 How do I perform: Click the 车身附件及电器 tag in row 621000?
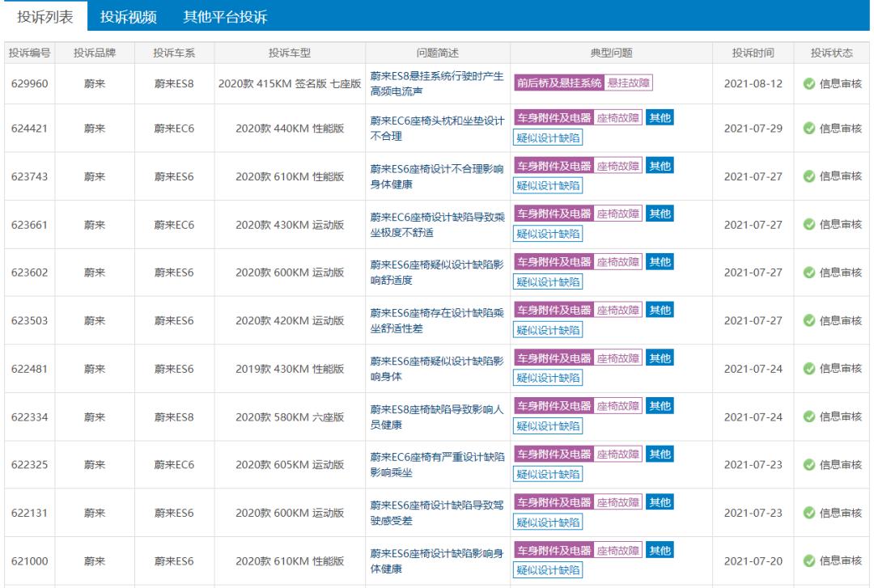(x=554, y=551)
